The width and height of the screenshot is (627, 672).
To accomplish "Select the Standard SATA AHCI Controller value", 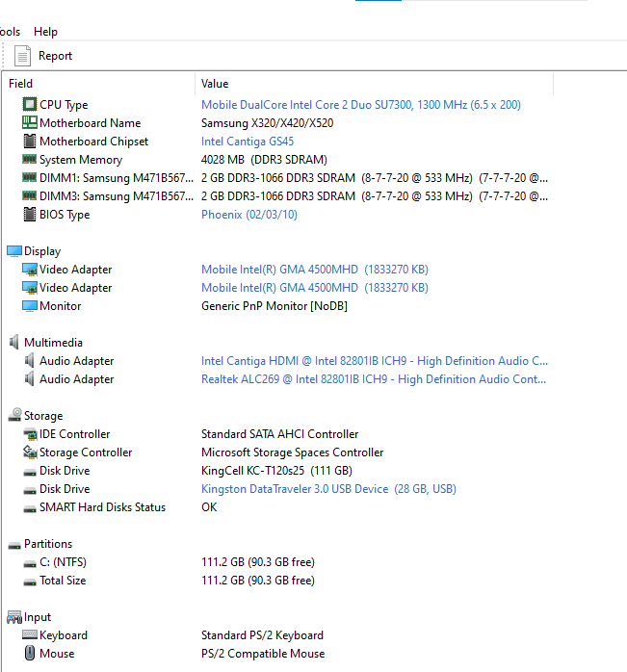I will coord(279,434).
